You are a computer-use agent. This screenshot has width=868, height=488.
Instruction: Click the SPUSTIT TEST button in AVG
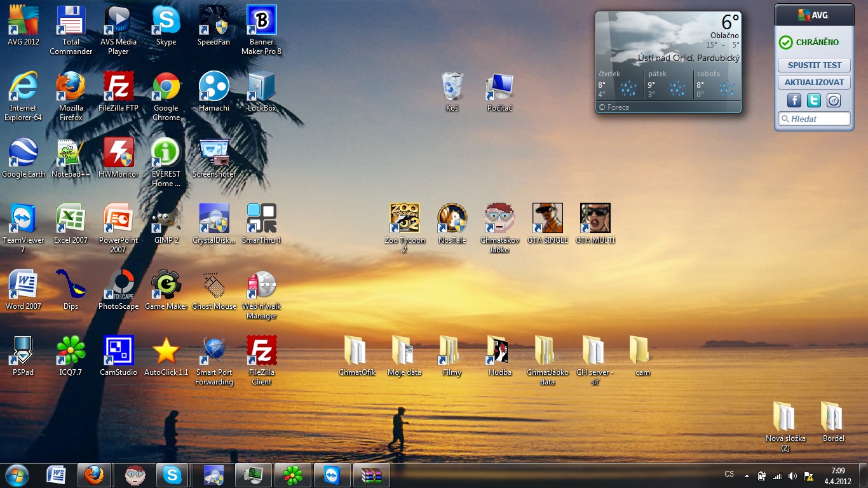814,65
